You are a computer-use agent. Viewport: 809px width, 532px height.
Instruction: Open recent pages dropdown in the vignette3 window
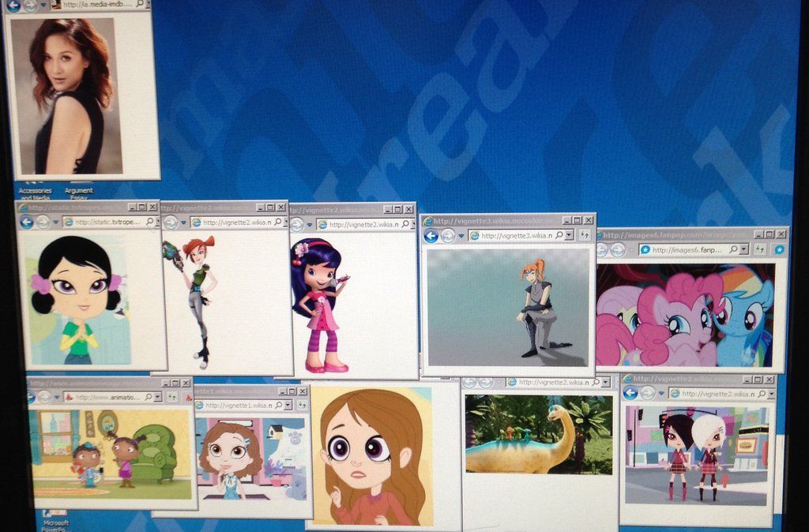[461, 236]
